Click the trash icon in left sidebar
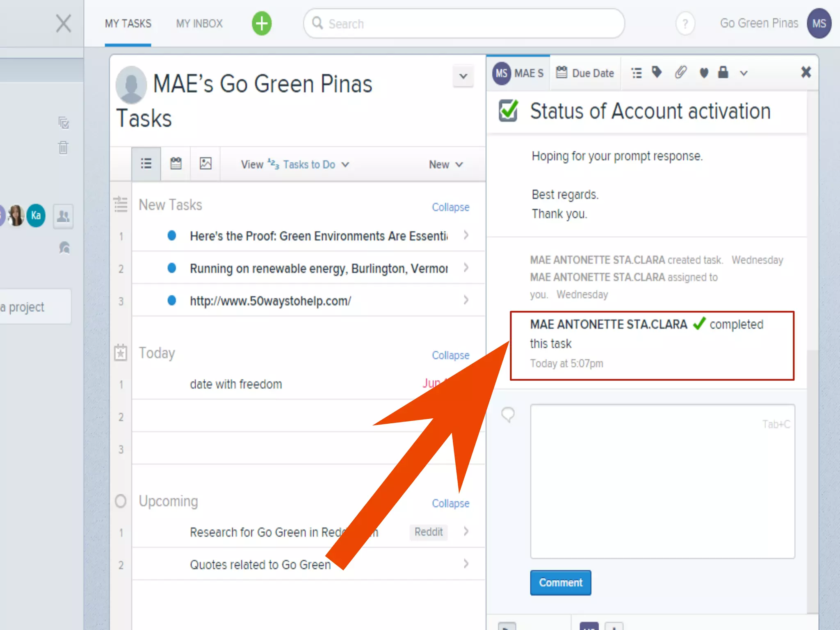The height and width of the screenshot is (630, 840). point(63,148)
